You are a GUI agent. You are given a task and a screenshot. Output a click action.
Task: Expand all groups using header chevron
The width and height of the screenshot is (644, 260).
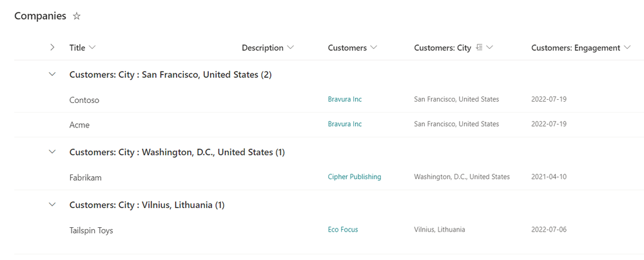tap(52, 48)
